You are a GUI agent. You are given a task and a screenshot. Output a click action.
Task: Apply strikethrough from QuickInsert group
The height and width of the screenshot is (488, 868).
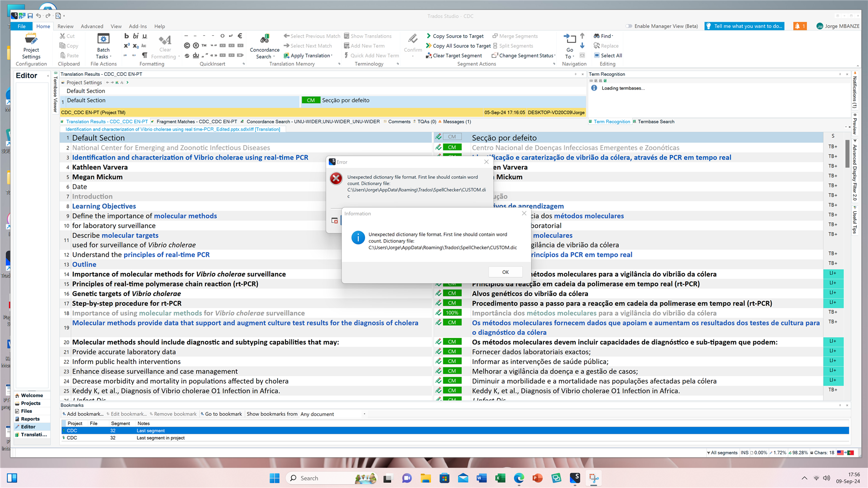(187, 55)
